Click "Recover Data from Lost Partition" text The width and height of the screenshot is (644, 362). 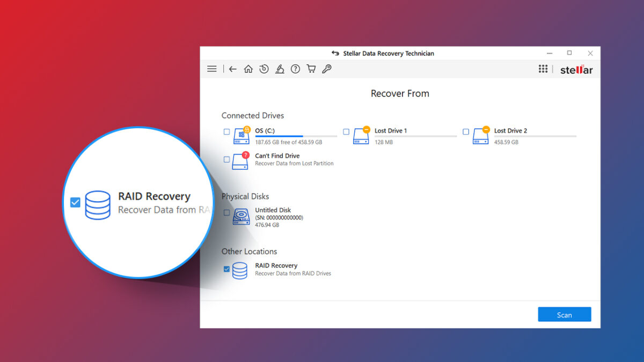(295, 164)
